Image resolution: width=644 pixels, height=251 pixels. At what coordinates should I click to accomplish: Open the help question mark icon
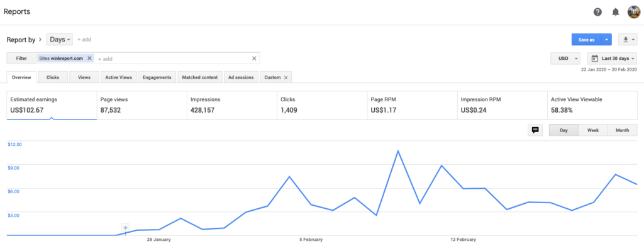597,13
